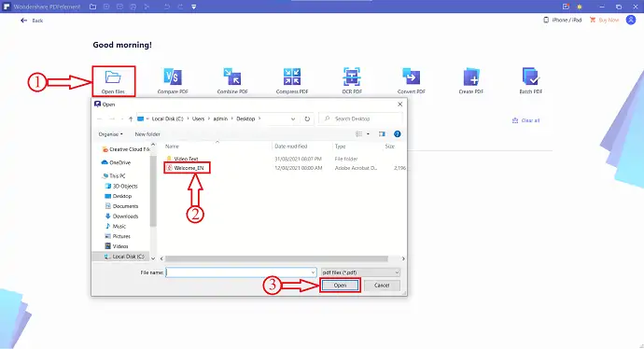The image size is (644, 349).
Task: Open Downloads in the sidebar
Action: pyautogui.click(x=121, y=216)
